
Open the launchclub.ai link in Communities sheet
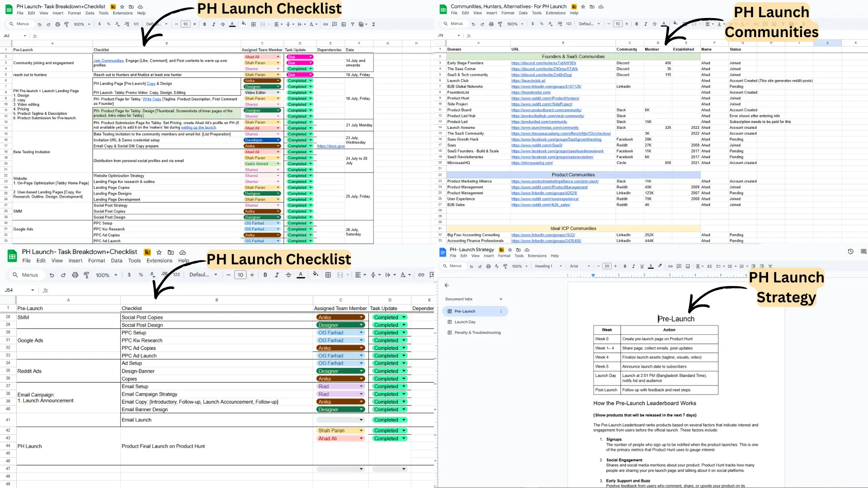[x=528, y=81]
